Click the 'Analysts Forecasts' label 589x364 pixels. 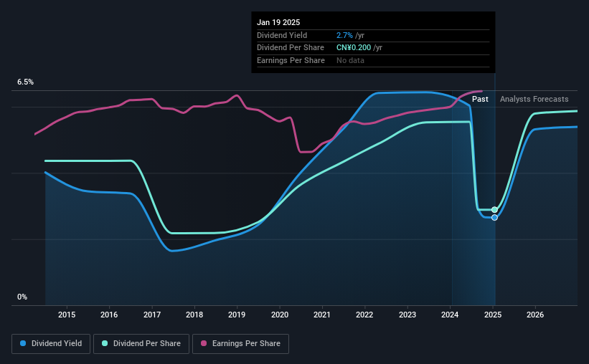click(x=534, y=99)
